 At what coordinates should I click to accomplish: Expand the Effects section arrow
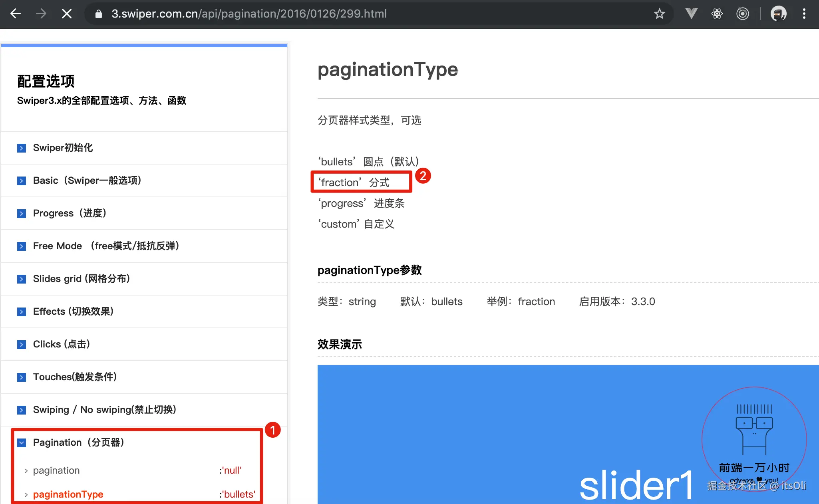click(22, 312)
